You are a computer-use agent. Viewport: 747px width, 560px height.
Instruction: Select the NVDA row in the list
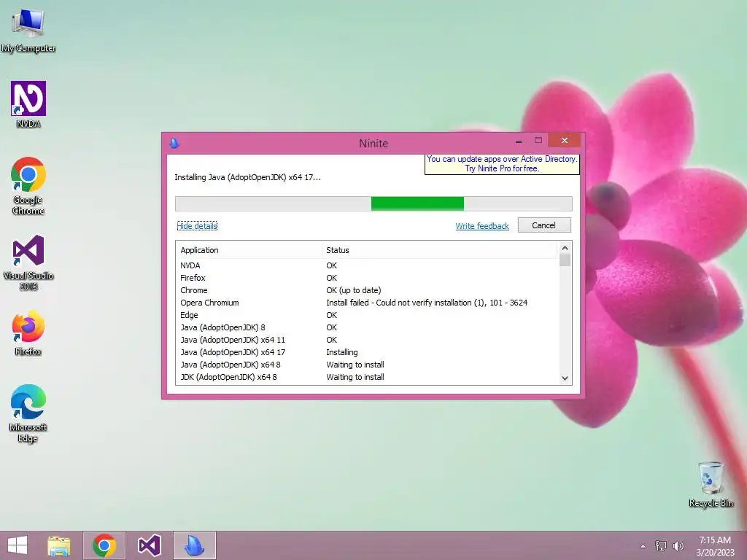pos(367,265)
